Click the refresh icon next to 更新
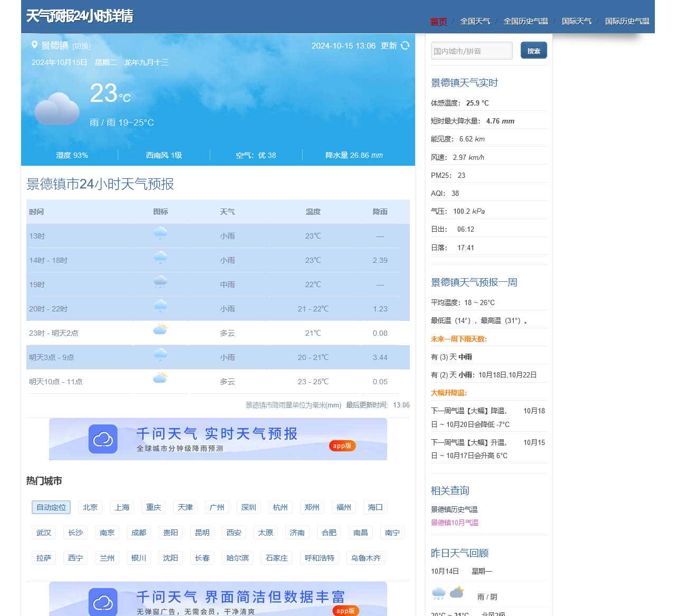Image resolution: width=676 pixels, height=616 pixels. [405, 46]
